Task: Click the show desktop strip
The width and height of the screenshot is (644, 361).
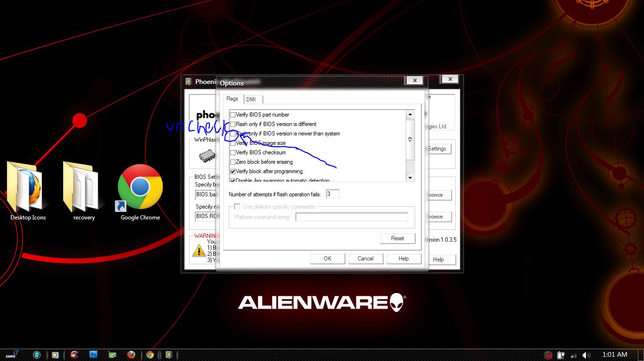Action: 641,355
